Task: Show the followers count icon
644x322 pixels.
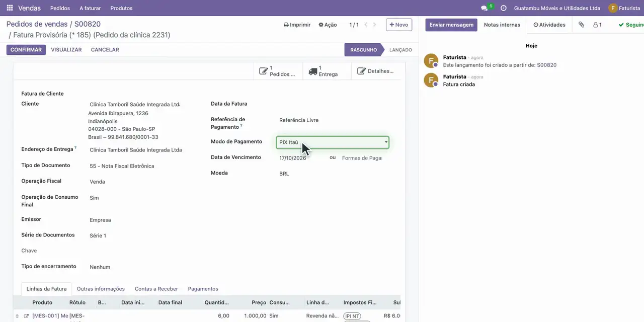Action: coord(597,25)
